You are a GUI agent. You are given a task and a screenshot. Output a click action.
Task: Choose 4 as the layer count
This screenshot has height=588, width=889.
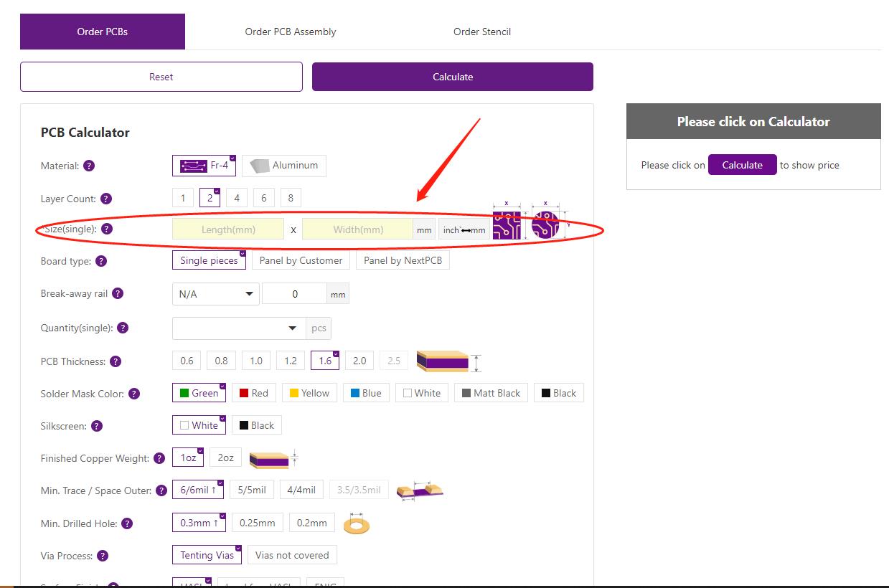click(237, 198)
